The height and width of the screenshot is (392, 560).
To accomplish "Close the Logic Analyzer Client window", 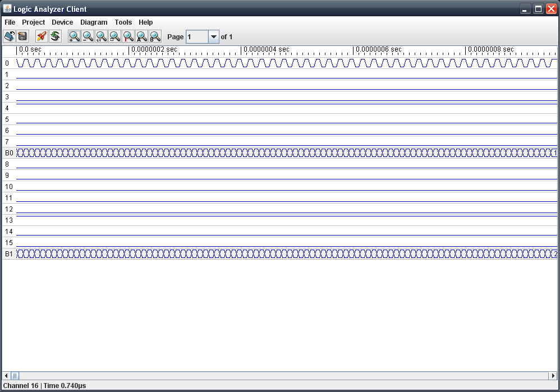I will (x=551, y=9).
